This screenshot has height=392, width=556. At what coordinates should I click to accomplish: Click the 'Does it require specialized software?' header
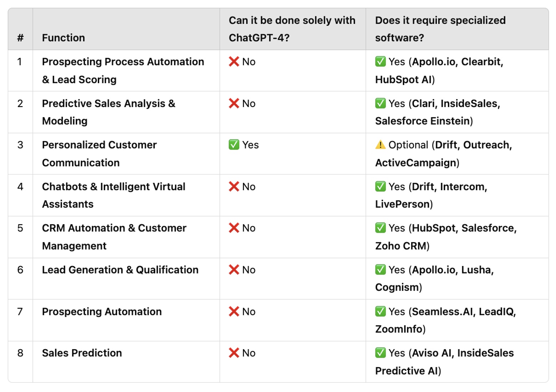coord(440,29)
